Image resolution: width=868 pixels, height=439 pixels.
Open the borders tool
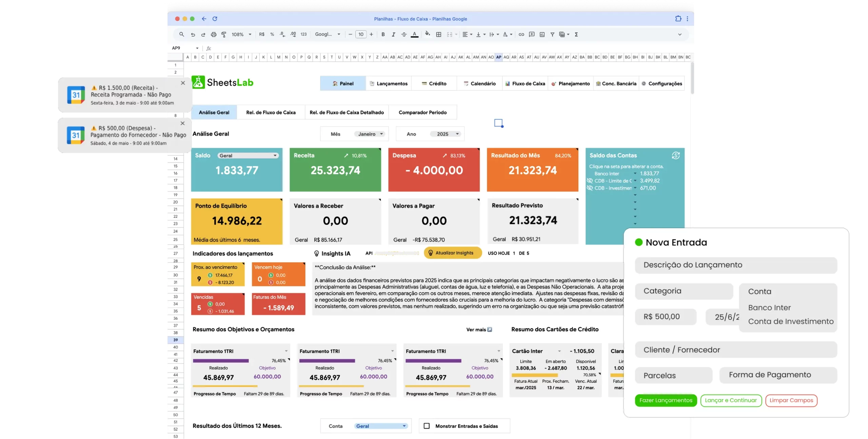[438, 34]
